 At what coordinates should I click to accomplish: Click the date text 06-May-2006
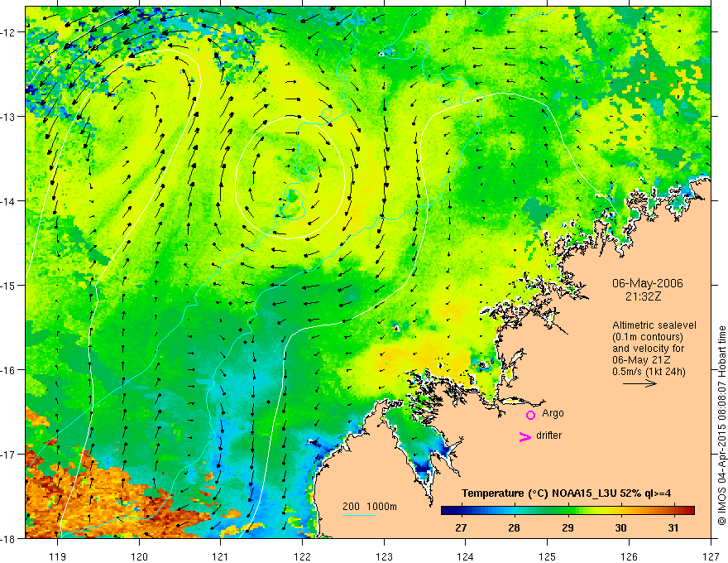(x=648, y=283)
